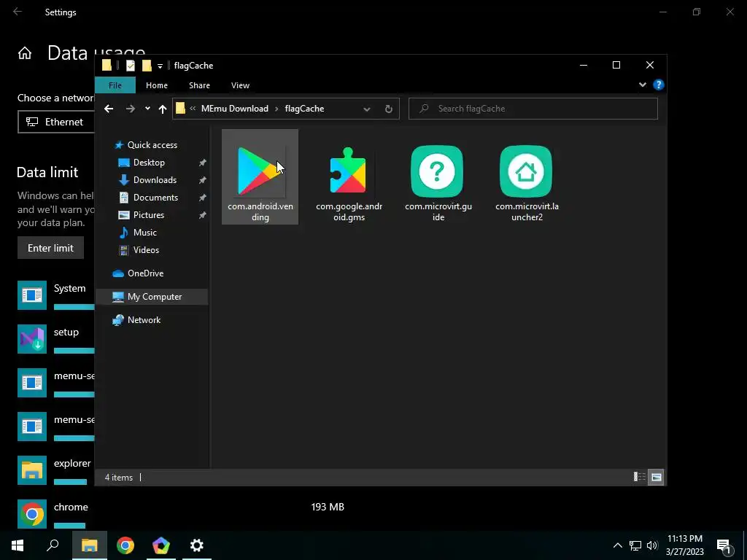Image resolution: width=747 pixels, height=560 pixels.
Task: Open File Explorer help
Action: (659, 85)
